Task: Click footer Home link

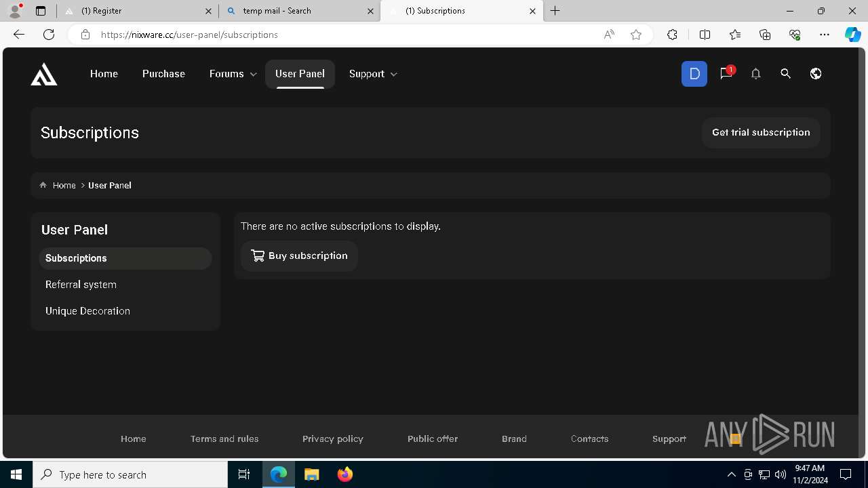Action: (134, 439)
